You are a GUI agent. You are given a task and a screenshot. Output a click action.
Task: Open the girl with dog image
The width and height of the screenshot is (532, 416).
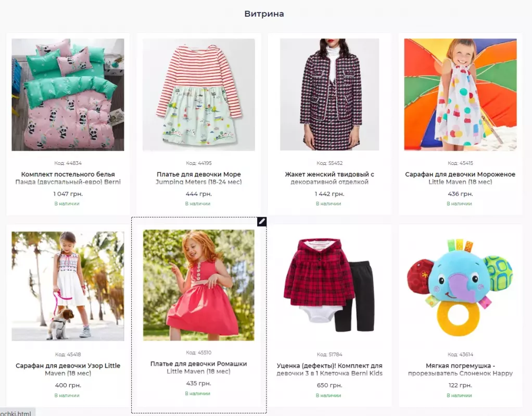pyautogui.click(x=68, y=286)
